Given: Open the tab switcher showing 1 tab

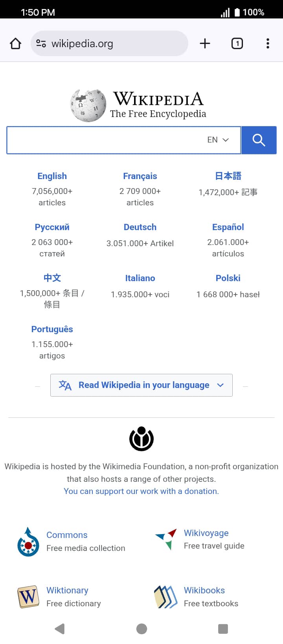Looking at the screenshot, I should (x=237, y=43).
